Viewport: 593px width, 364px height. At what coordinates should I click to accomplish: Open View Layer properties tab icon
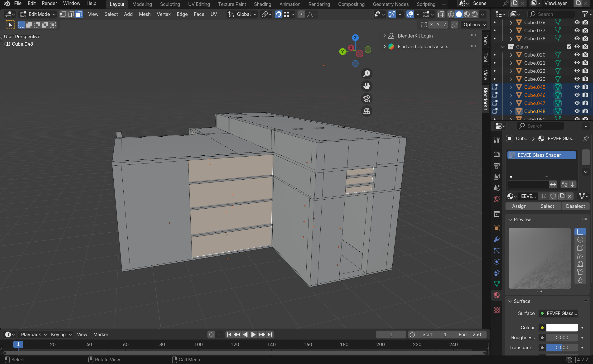497,177
